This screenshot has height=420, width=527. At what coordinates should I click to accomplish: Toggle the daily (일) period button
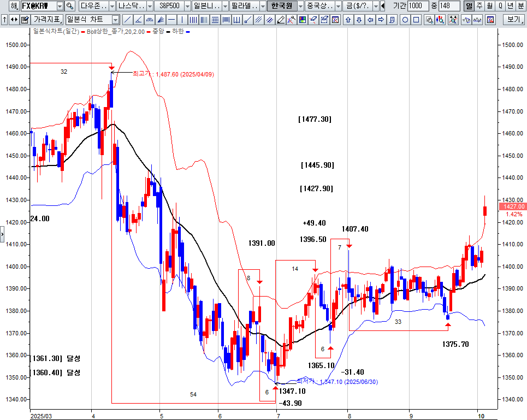pyautogui.click(x=469, y=6)
